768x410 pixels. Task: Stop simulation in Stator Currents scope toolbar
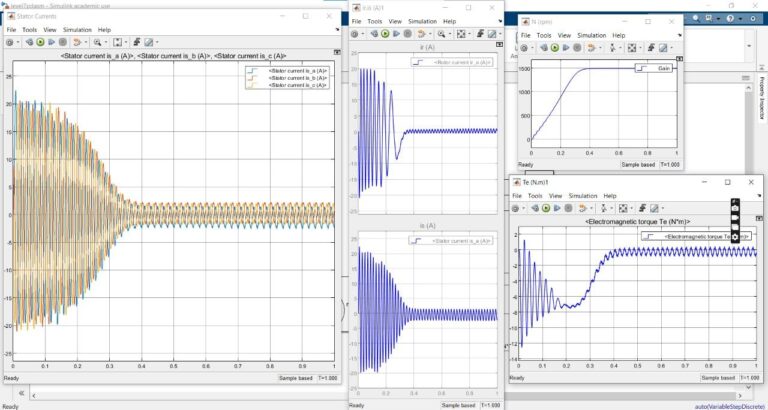point(63,42)
